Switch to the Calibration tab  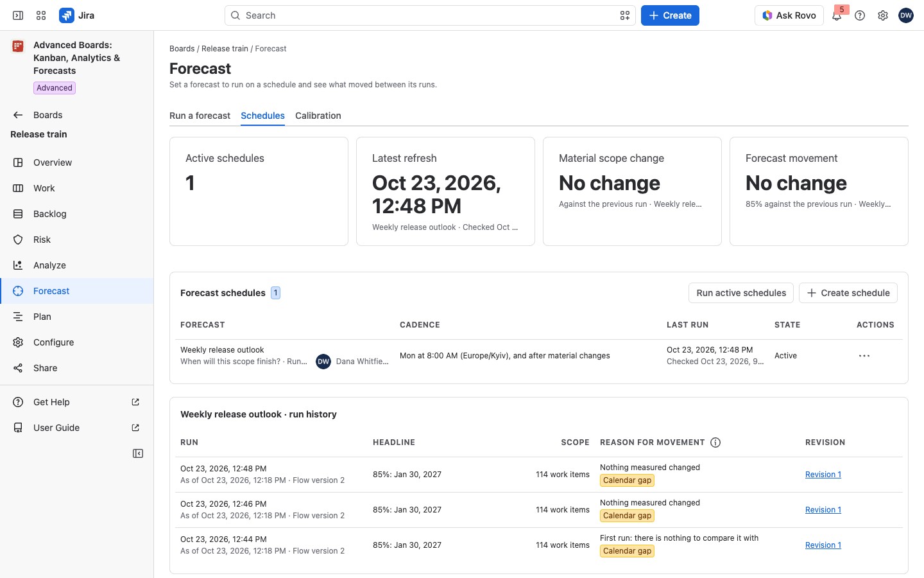click(x=318, y=116)
